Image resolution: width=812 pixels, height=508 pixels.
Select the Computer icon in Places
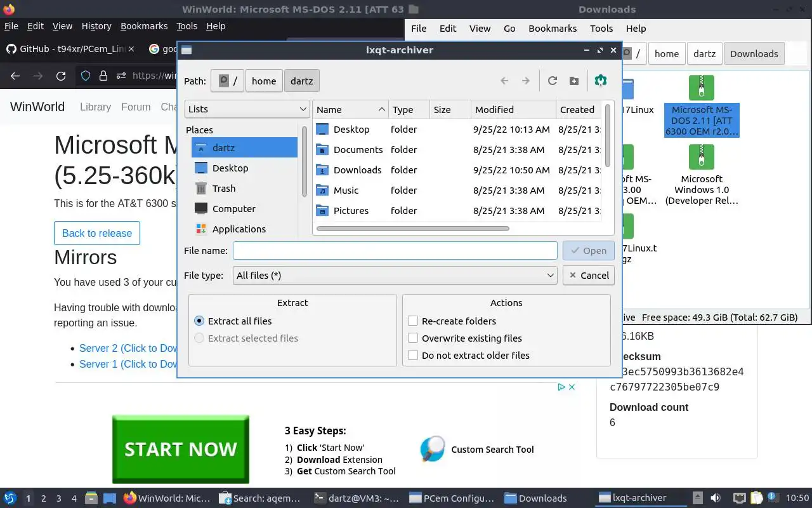click(201, 208)
